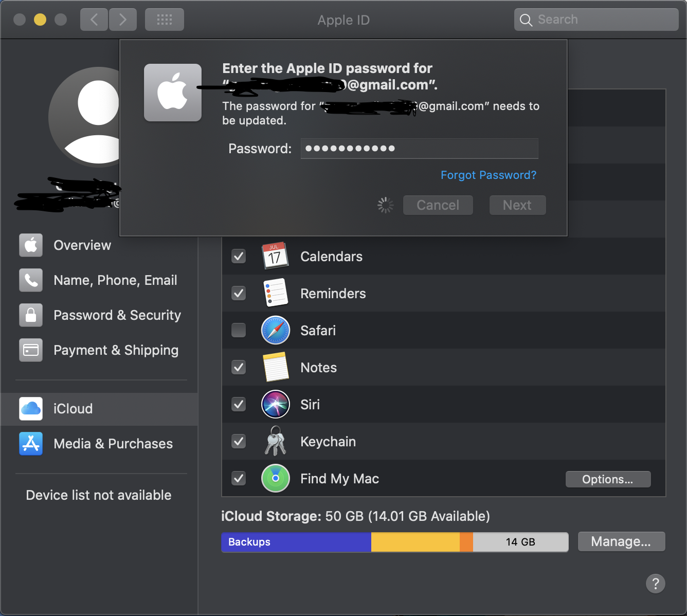The image size is (687, 616).
Task: Click the orange segment of storage bar
Action: 466,542
